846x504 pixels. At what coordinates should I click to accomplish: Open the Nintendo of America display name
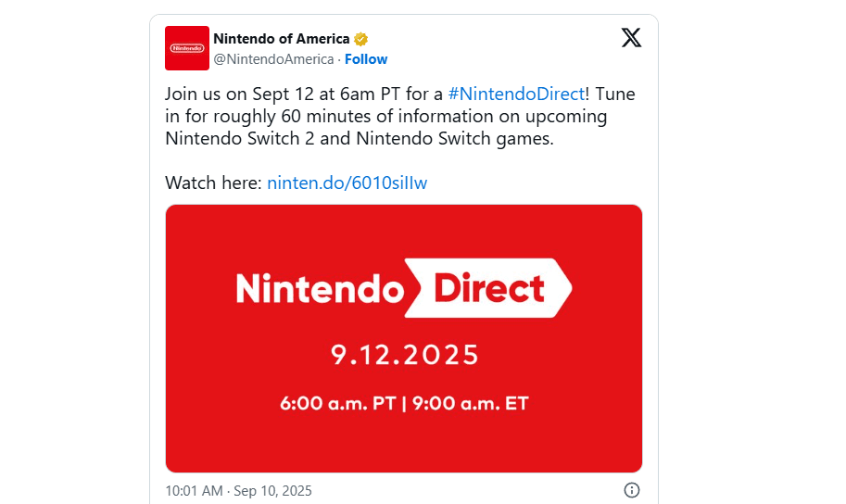click(282, 39)
